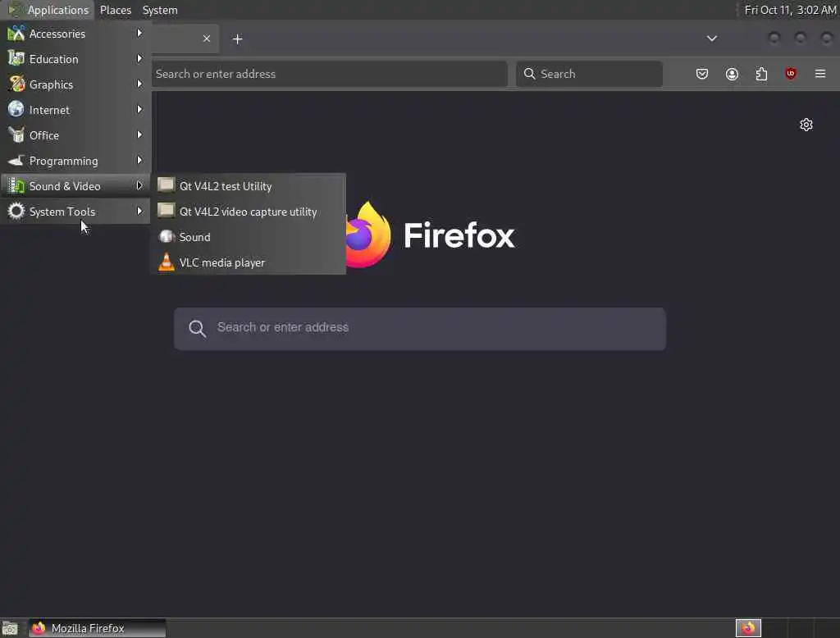Image resolution: width=840 pixels, height=638 pixels.
Task: Click the VLC traffic cone icon
Action: click(x=167, y=262)
